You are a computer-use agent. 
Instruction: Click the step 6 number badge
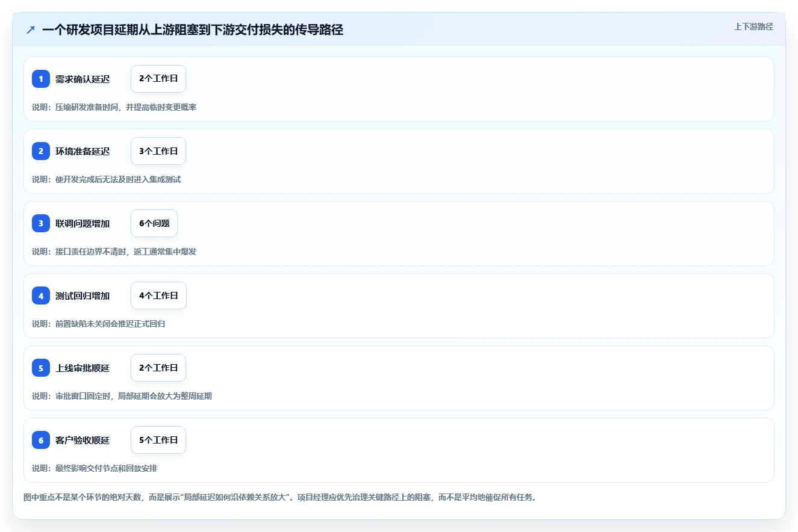(41, 440)
